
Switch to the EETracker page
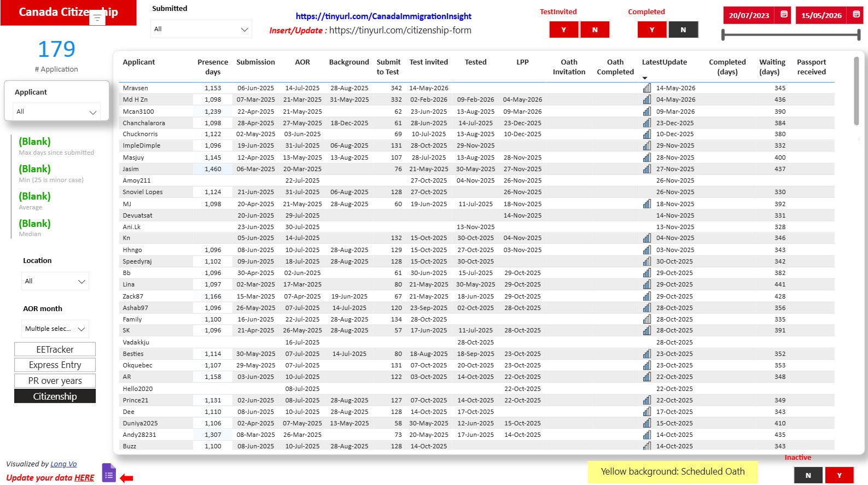55,349
